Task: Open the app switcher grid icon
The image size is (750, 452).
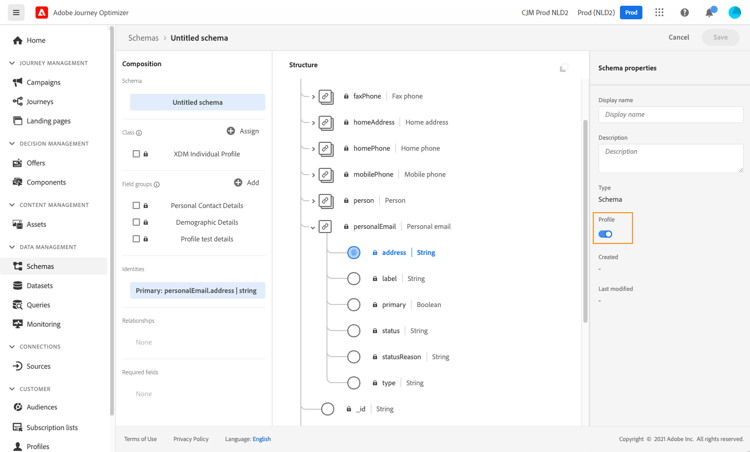Action: tap(659, 13)
